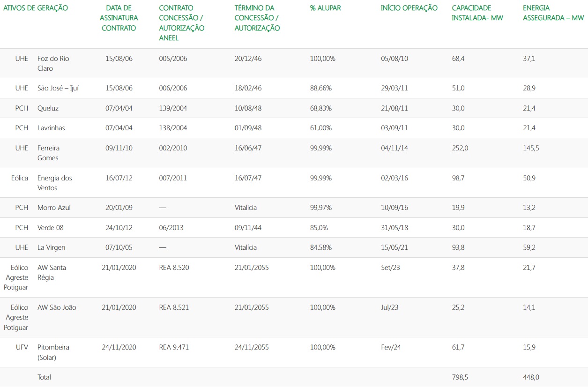Click the ATIVOS DE GERAÇÃO column header
Screen dimensions: 588x388
pos(36,8)
